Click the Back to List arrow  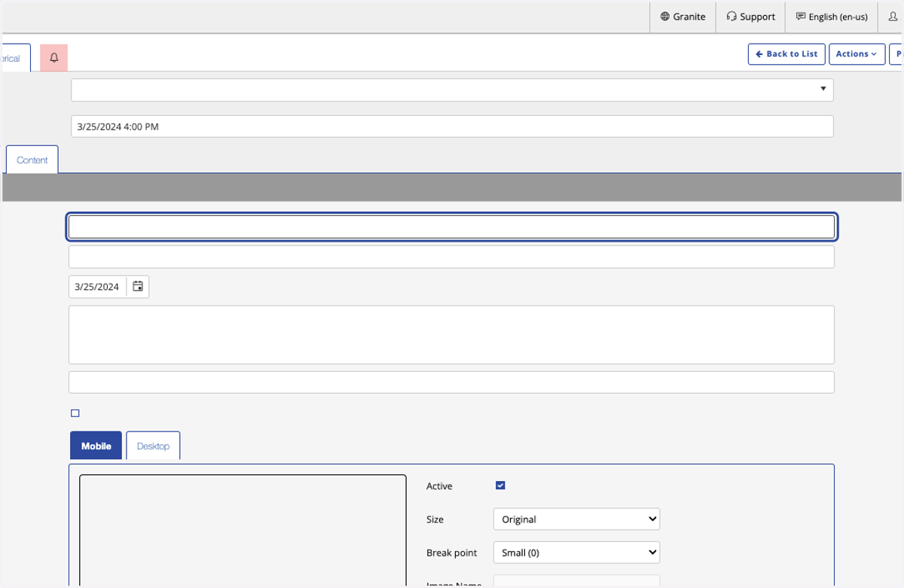pos(759,54)
